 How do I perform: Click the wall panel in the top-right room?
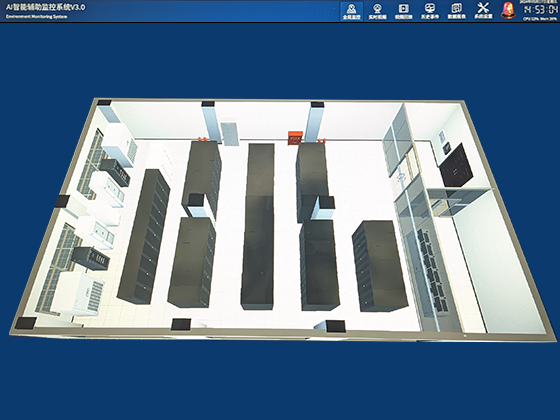pyautogui.click(x=442, y=137)
